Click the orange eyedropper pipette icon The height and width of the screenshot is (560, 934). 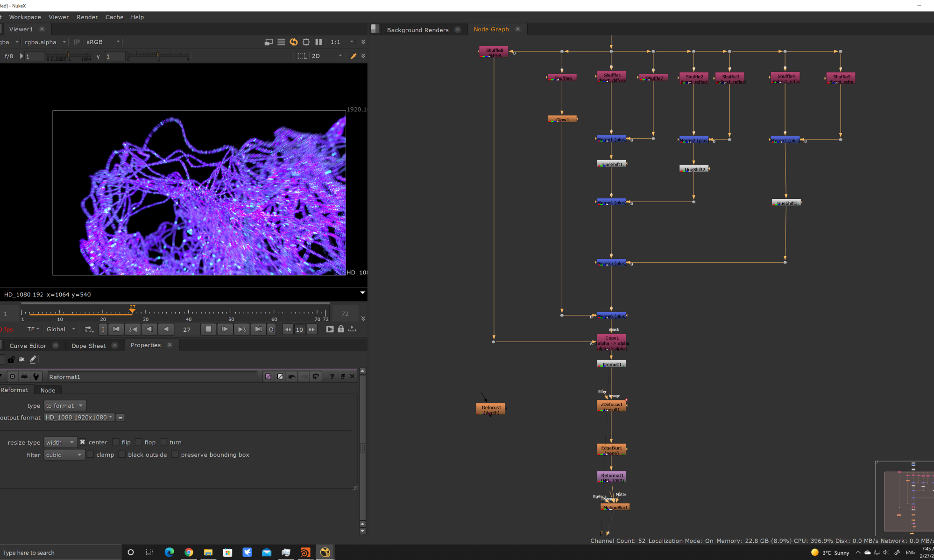354,56
